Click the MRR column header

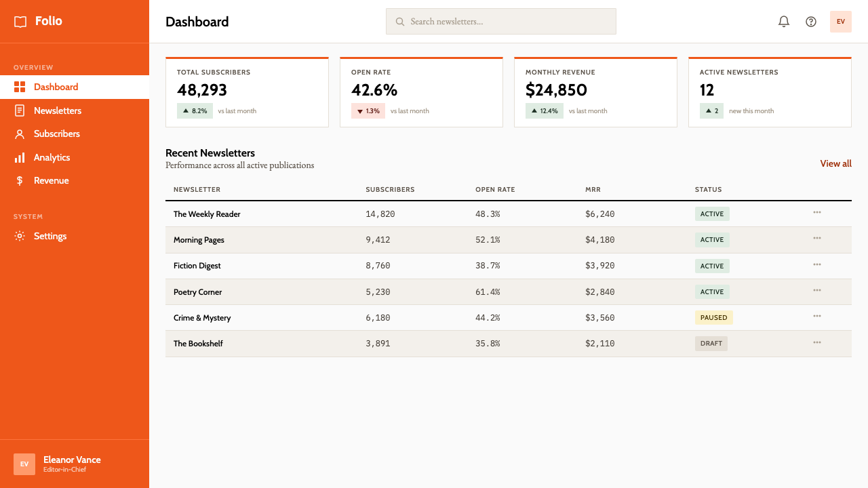pos(593,190)
